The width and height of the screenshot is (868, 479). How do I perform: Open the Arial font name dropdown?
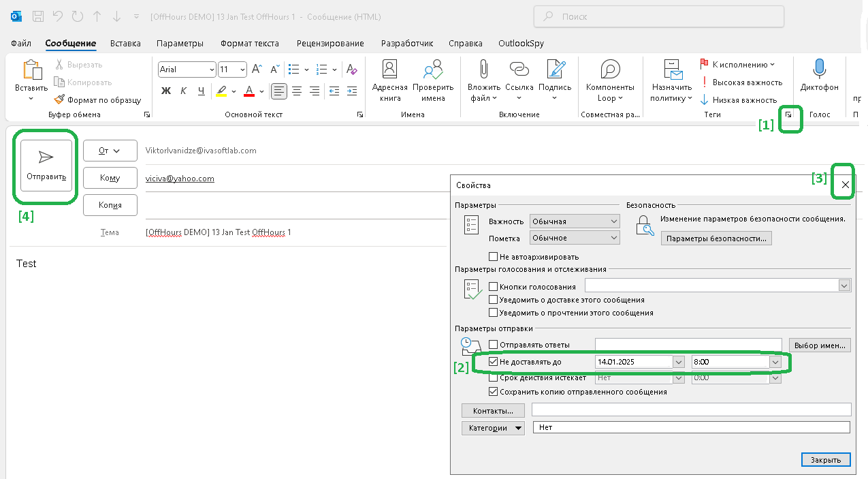coord(210,69)
